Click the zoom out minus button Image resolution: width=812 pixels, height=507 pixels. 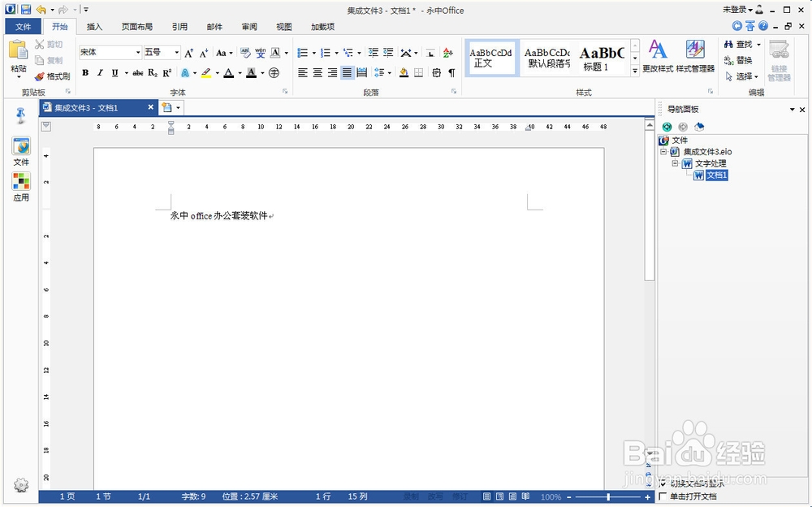pyautogui.click(x=569, y=496)
